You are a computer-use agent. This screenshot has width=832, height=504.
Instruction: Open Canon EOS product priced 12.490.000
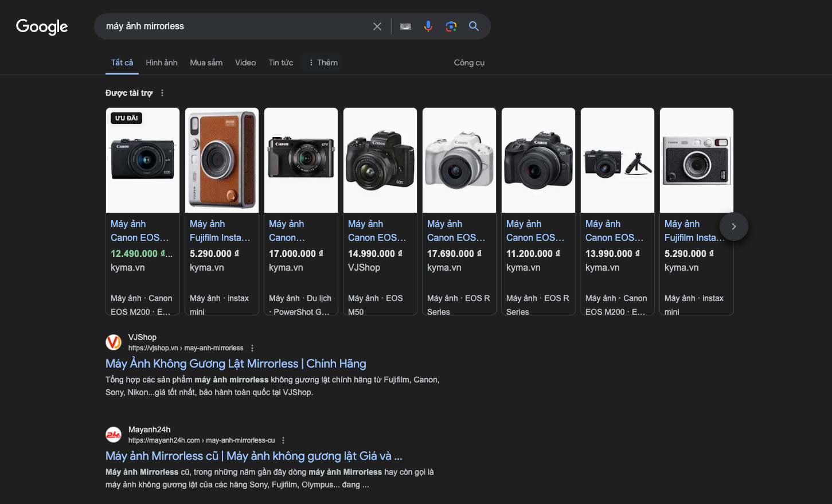click(x=140, y=230)
